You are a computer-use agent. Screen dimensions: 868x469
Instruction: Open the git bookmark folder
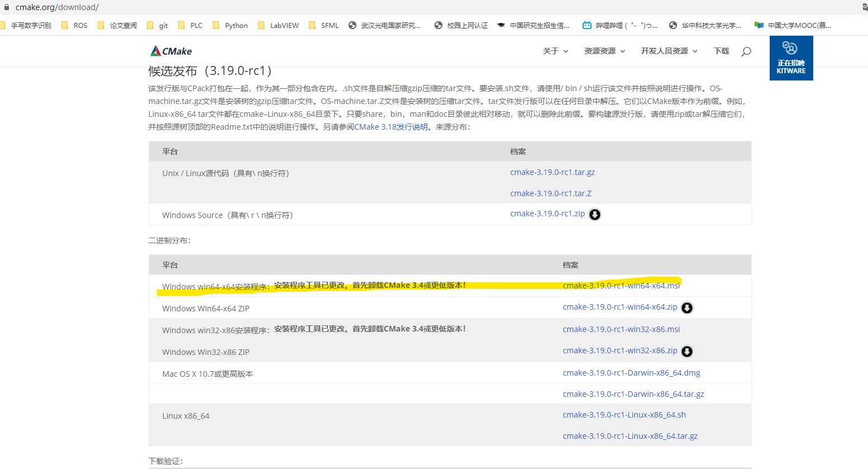pos(158,25)
